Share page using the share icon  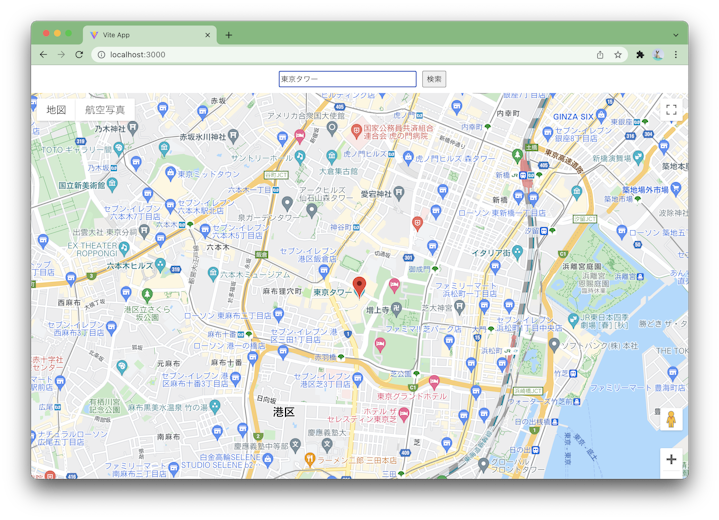600,55
